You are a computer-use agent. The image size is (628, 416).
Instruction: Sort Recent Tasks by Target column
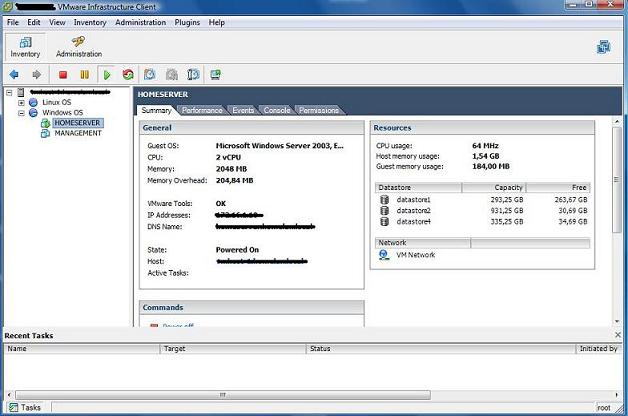coord(233,349)
